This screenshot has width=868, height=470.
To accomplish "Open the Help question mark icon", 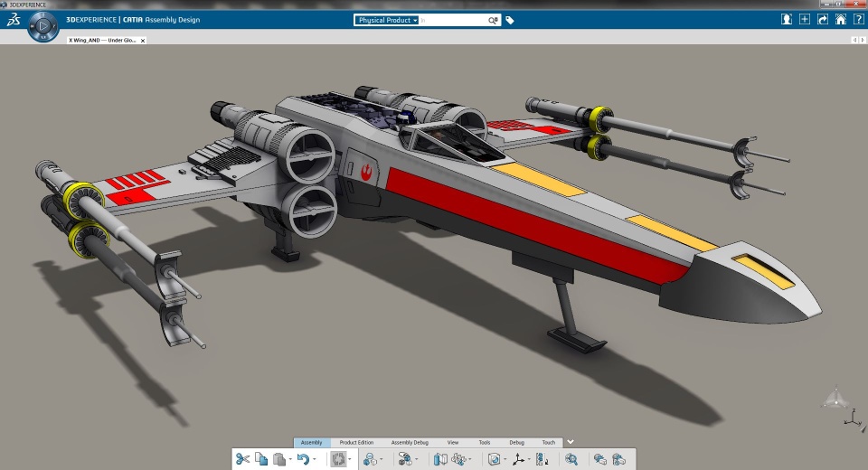I will [859, 19].
